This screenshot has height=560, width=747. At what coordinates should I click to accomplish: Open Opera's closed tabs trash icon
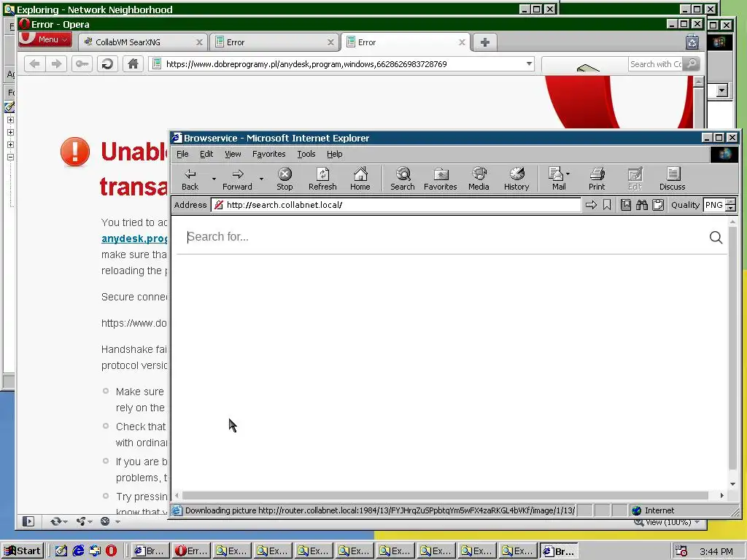click(x=692, y=42)
